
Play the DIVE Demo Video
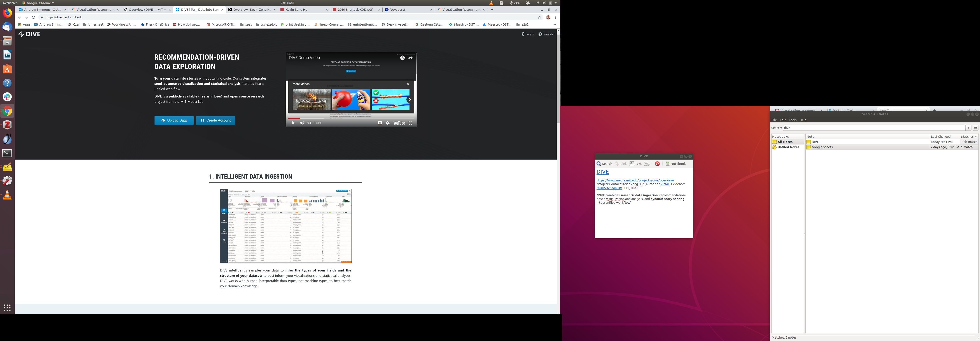click(x=293, y=123)
